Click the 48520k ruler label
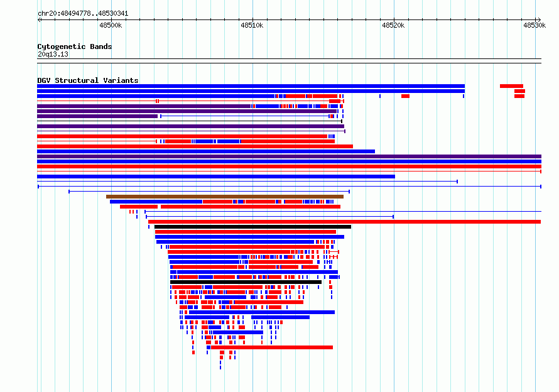This screenshot has height=392, width=559. tap(393, 25)
